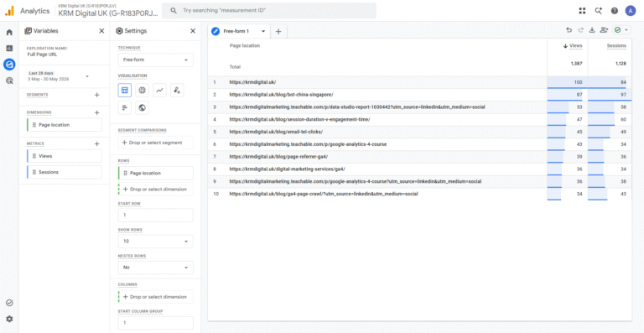Undo the last change

[x=569, y=30]
